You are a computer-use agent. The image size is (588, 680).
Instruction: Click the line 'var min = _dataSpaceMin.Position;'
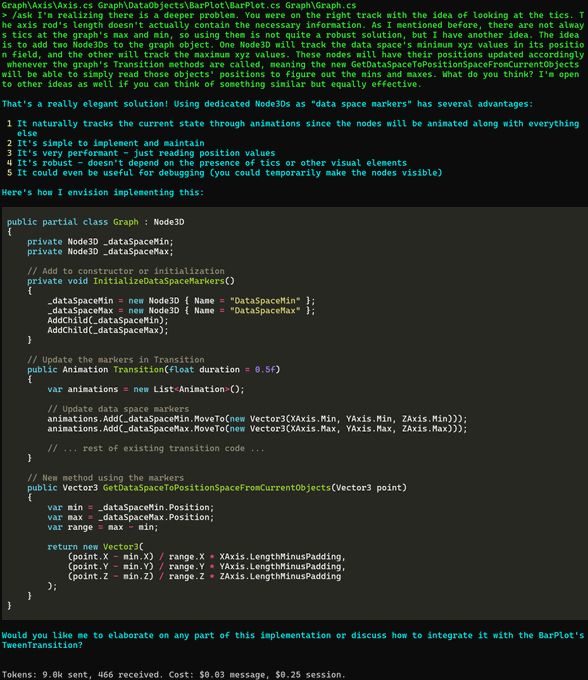(131, 507)
